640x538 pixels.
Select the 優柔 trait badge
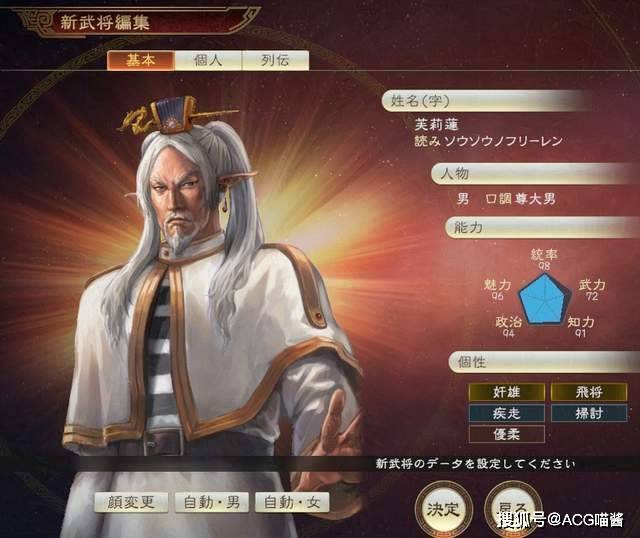507,434
